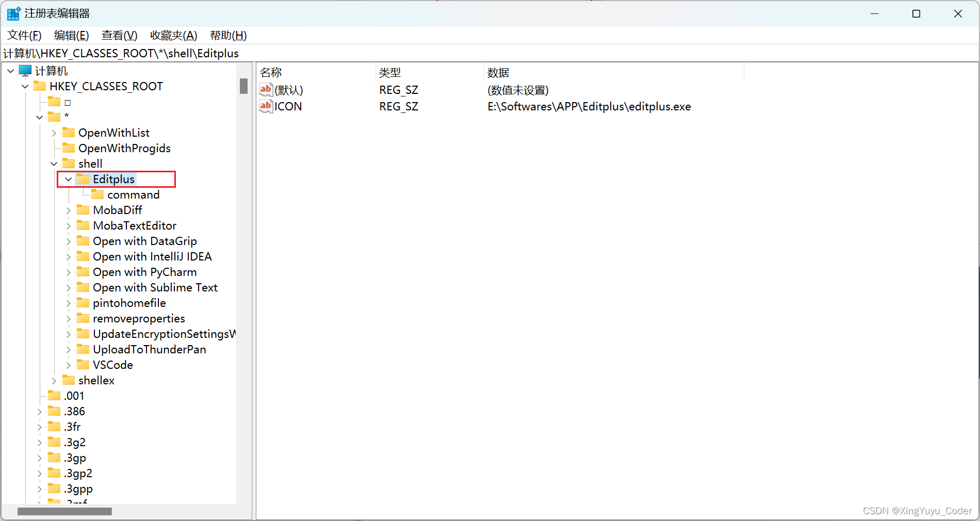Select the .3gp2 key
980x521 pixels.
(x=78, y=474)
